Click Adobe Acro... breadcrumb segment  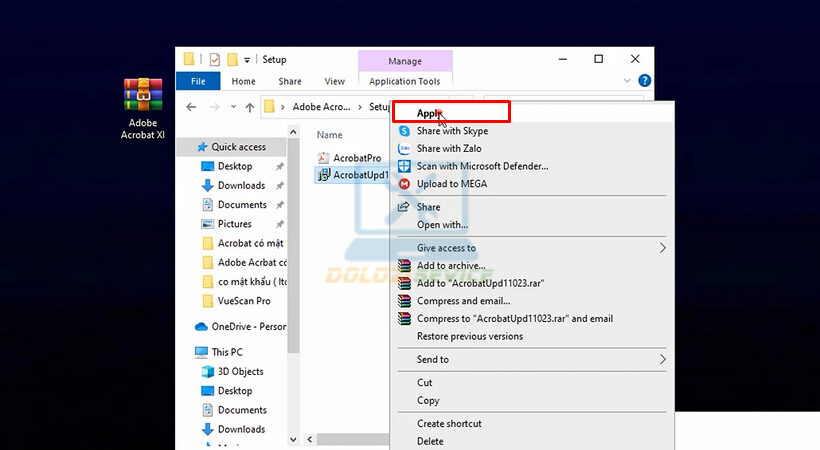[321, 107]
